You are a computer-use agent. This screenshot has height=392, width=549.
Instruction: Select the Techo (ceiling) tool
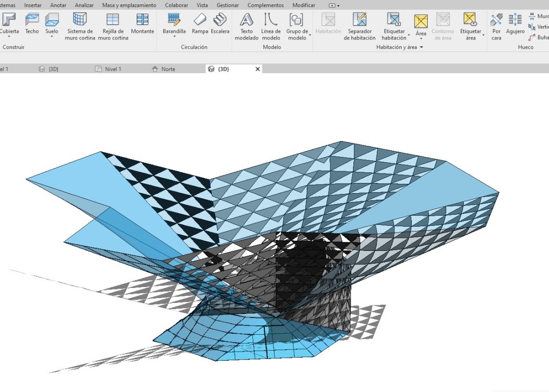(x=32, y=23)
